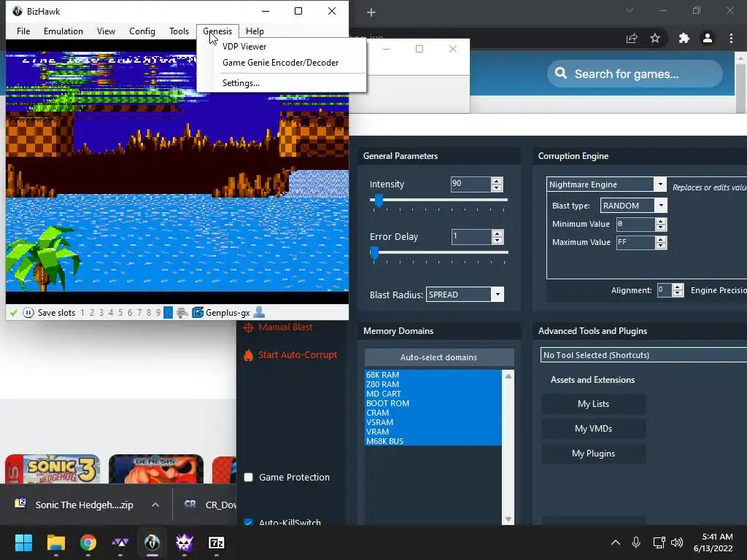Viewport: 747px width, 560px height.
Task: Open a new Chrome tab with plus
Action: click(371, 12)
